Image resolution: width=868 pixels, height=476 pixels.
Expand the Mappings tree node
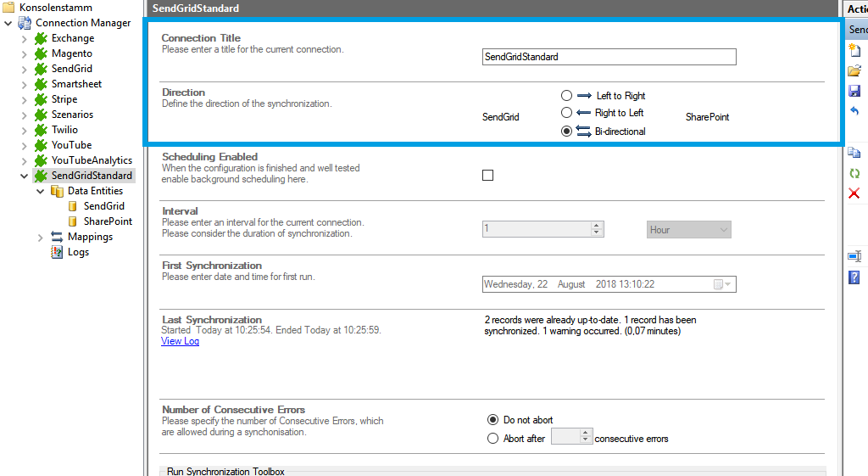point(41,238)
